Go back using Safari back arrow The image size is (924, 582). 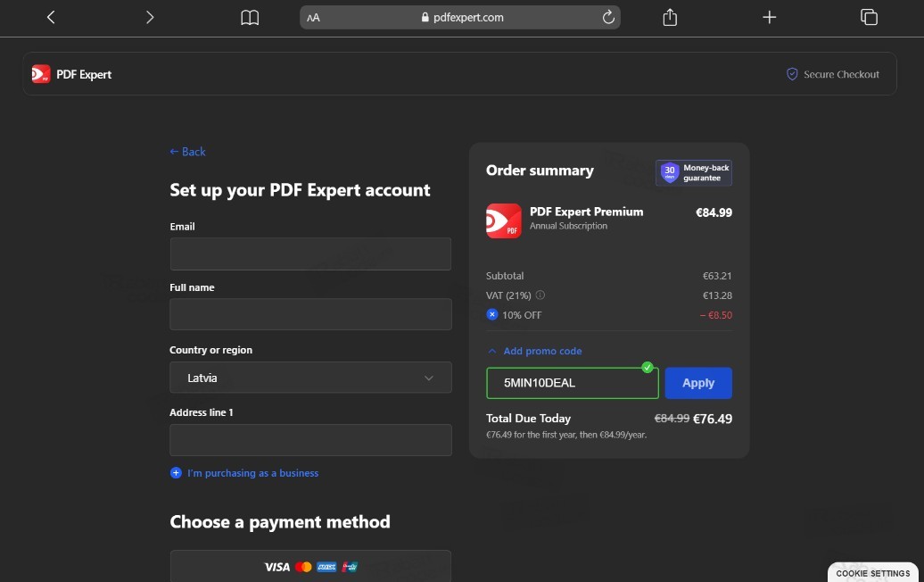[x=51, y=18]
